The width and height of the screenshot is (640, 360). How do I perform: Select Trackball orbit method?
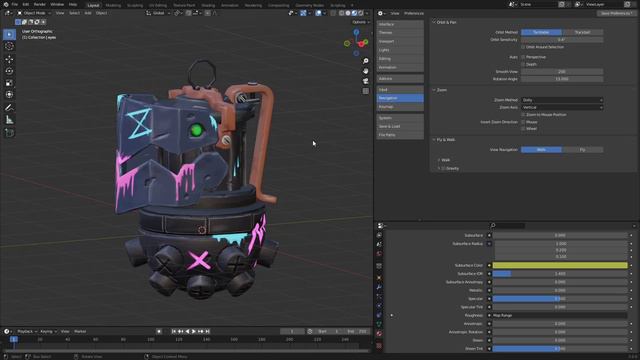tap(582, 32)
